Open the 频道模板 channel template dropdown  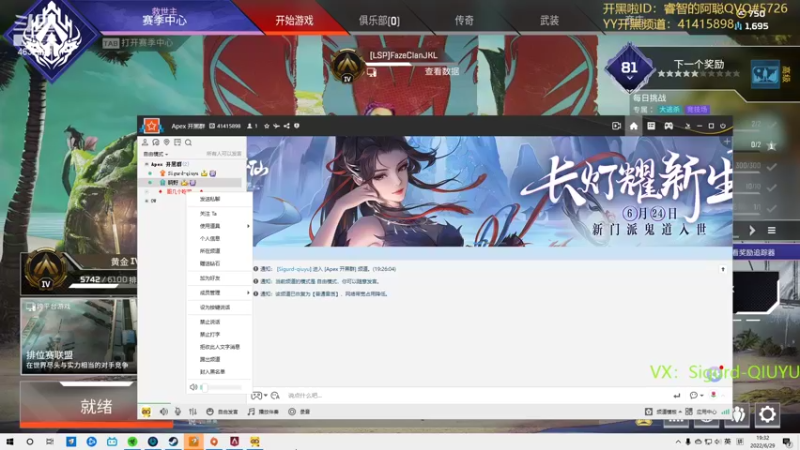(x=663, y=412)
